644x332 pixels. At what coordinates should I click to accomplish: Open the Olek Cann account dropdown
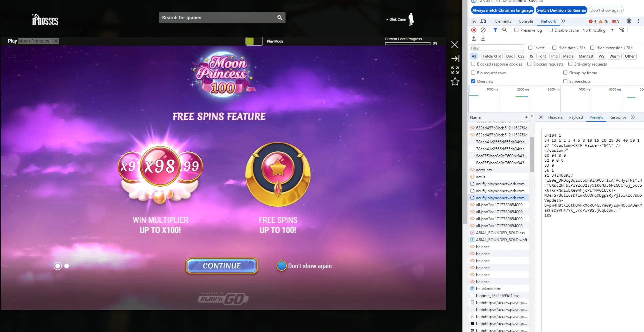[396, 19]
